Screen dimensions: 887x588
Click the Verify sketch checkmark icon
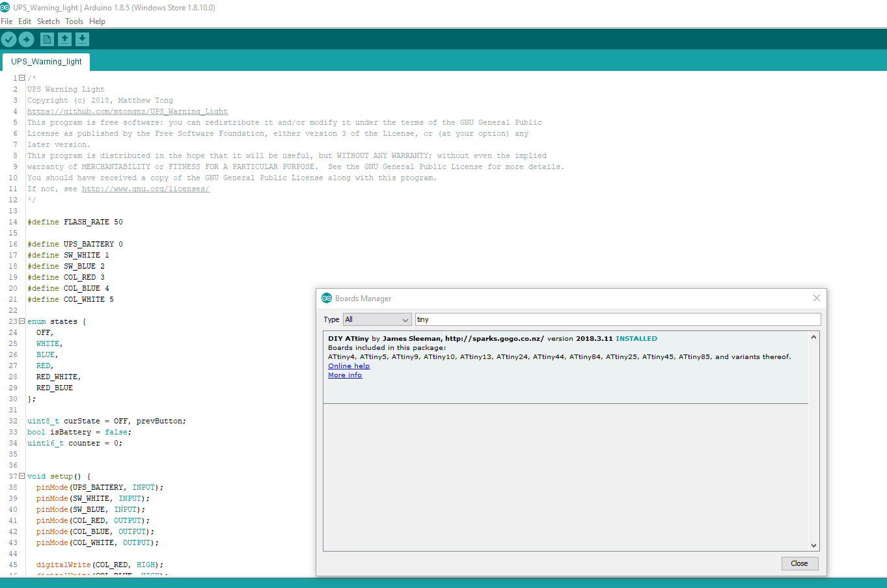click(8, 40)
